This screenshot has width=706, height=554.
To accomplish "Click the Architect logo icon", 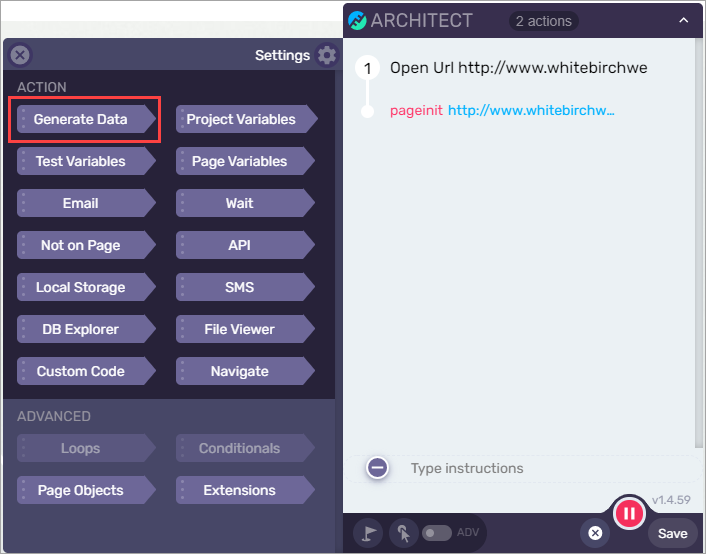I will [x=358, y=21].
